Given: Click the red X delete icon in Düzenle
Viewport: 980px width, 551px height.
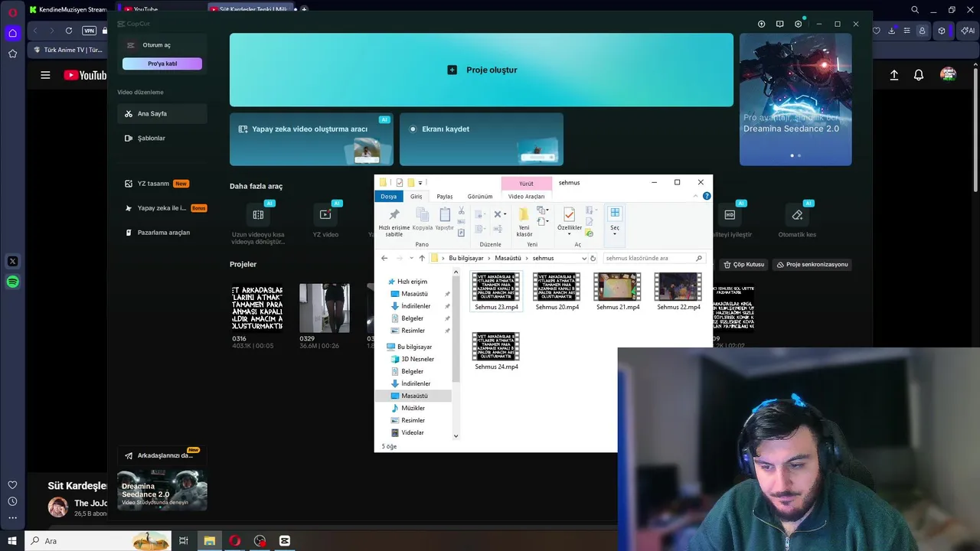Looking at the screenshot, I should pyautogui.click(x=498, y=214).
